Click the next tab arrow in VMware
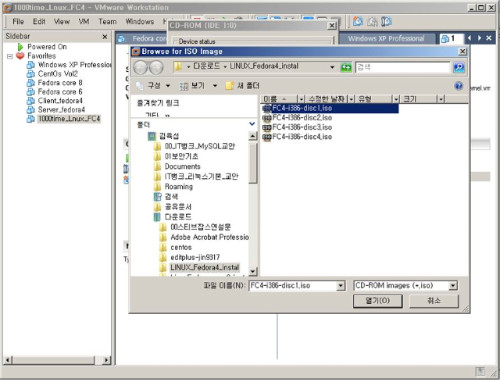Image resolution: width=500 pixels, height=380 pixels. point(479,38)
